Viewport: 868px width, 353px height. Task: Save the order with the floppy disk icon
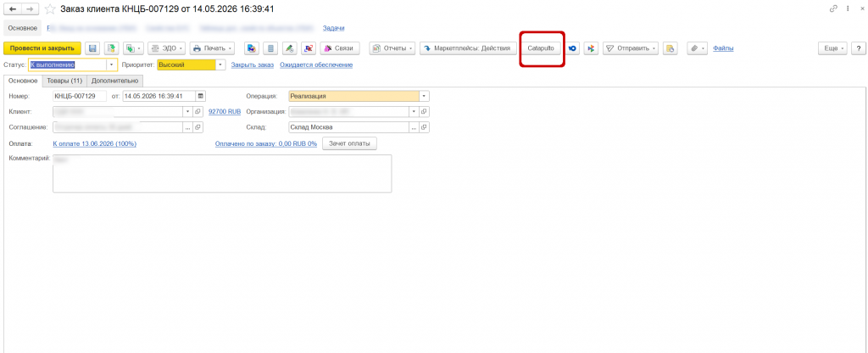[x=92, y=48]
